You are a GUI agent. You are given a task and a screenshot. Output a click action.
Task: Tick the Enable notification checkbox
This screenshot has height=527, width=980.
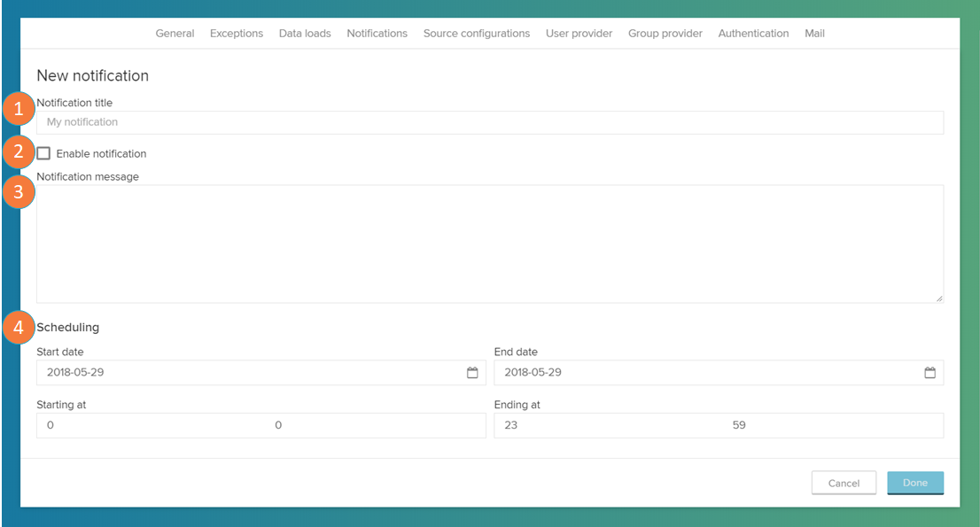[x=43, y=153]
